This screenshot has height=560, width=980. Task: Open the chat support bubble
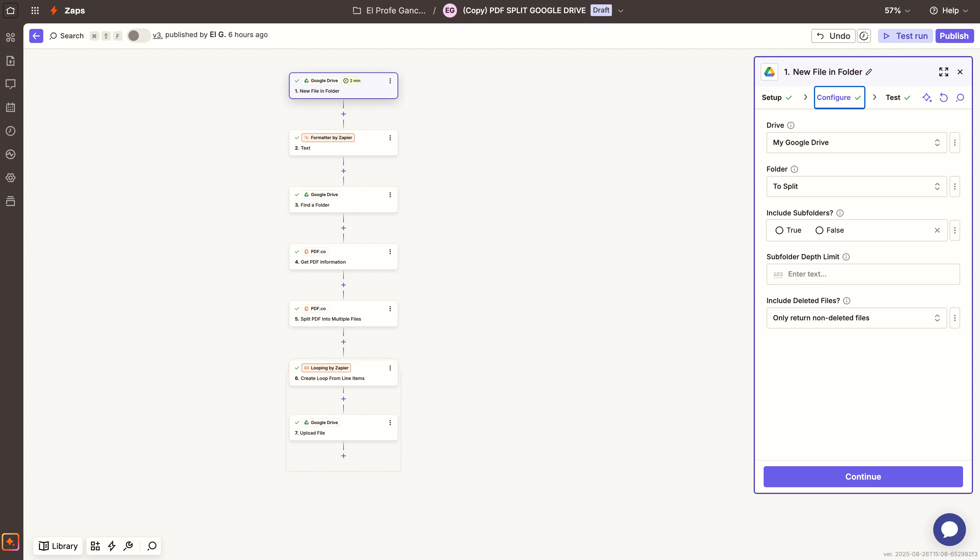coord(949,530)
